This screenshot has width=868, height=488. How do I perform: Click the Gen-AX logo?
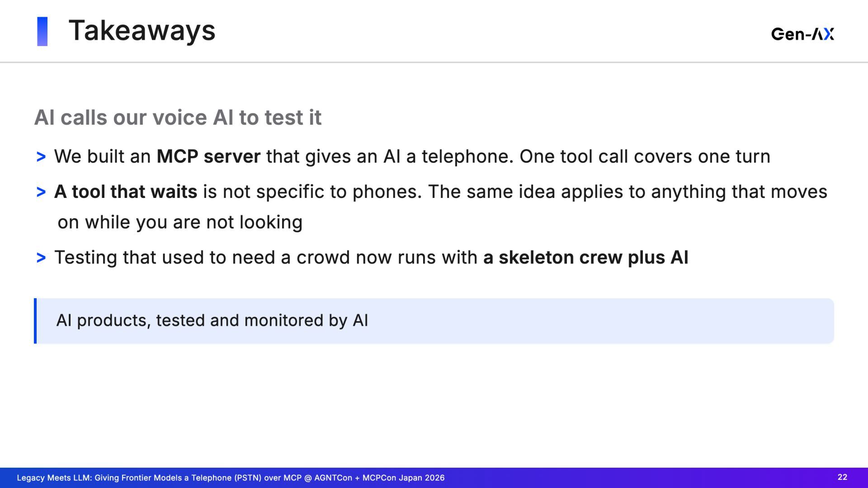[x=802, y=34]
